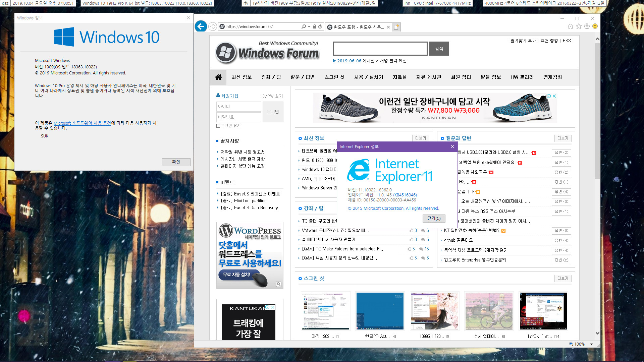Click the 로그인 button
This screenshot has width=644, height=362.
pos(273,112)
